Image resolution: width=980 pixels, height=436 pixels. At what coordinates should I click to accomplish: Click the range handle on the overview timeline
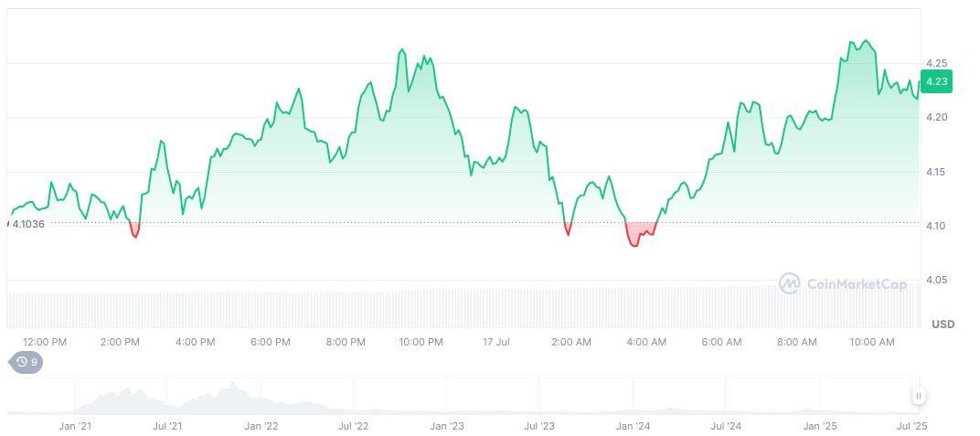pyautogui.click(x=918, y=396)
